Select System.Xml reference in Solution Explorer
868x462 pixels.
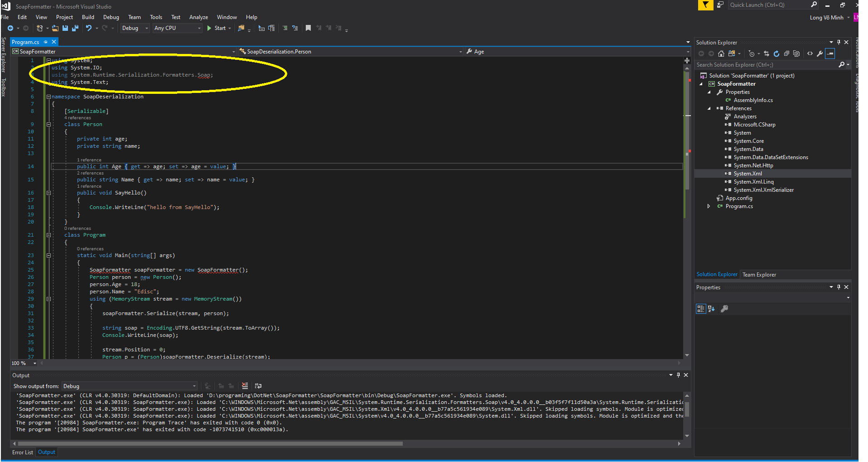[x=747, y=174]
